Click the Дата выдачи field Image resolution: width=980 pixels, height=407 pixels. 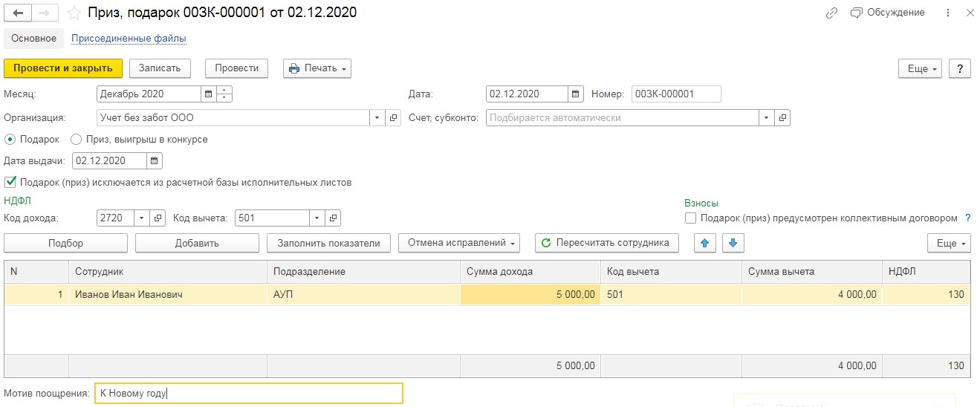point(109,160)
